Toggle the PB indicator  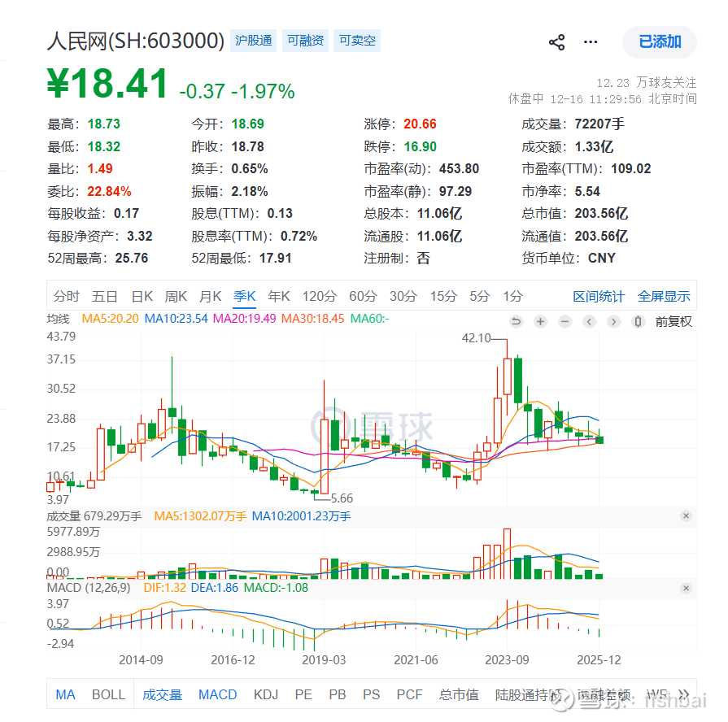click(x=338, y=694)
